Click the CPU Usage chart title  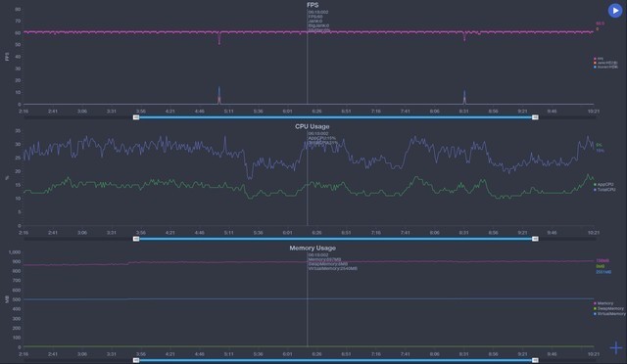313,126
